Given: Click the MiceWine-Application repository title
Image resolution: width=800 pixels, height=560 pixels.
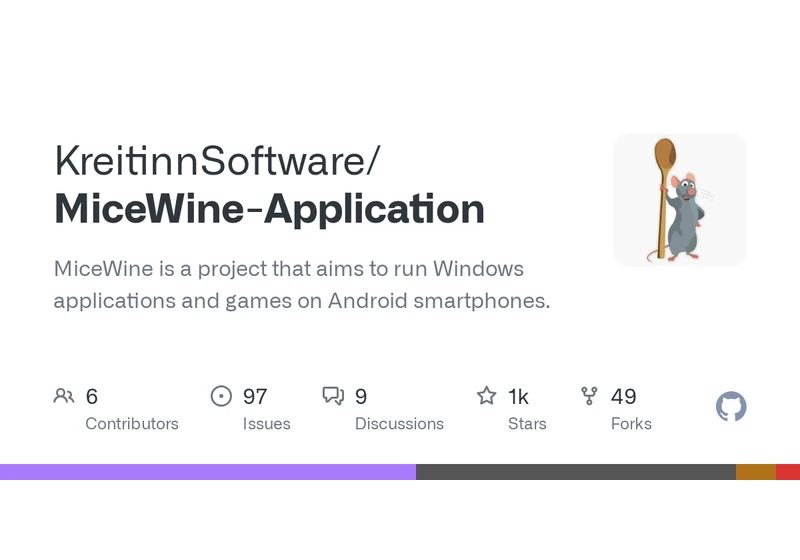Looking at the screenshot, I should pos(269,209).
